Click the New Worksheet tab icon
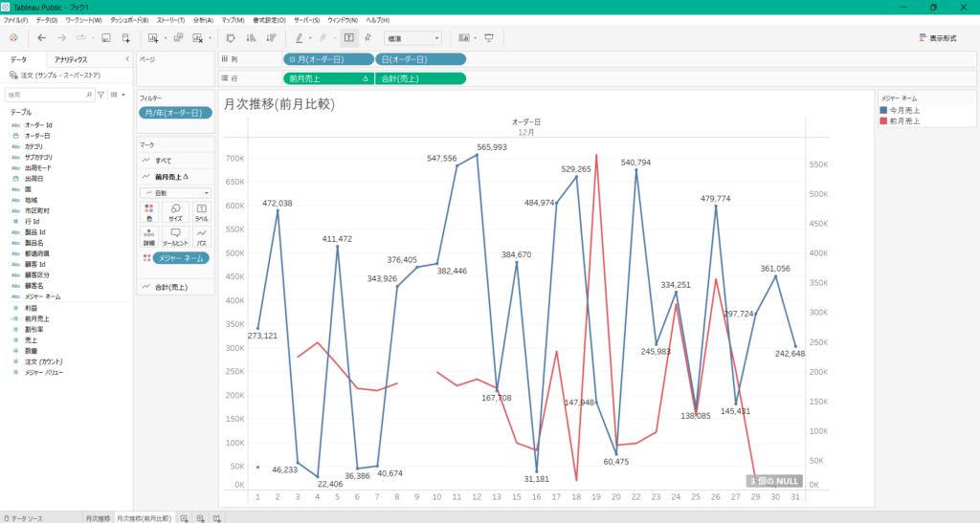Viewport: 980px width, 523px height. tap(185, 518)
